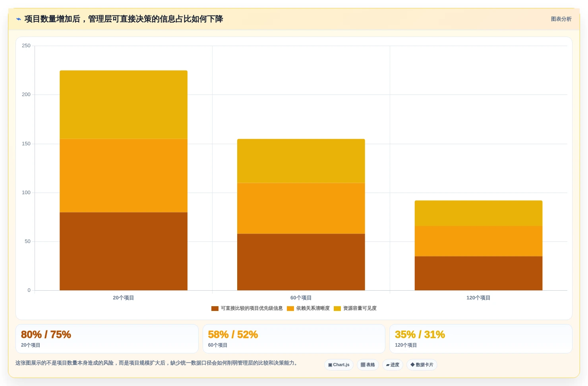Screen dimensions: 588x386
Task: Click the 250 y-axis value
Action: pos(26,46)
